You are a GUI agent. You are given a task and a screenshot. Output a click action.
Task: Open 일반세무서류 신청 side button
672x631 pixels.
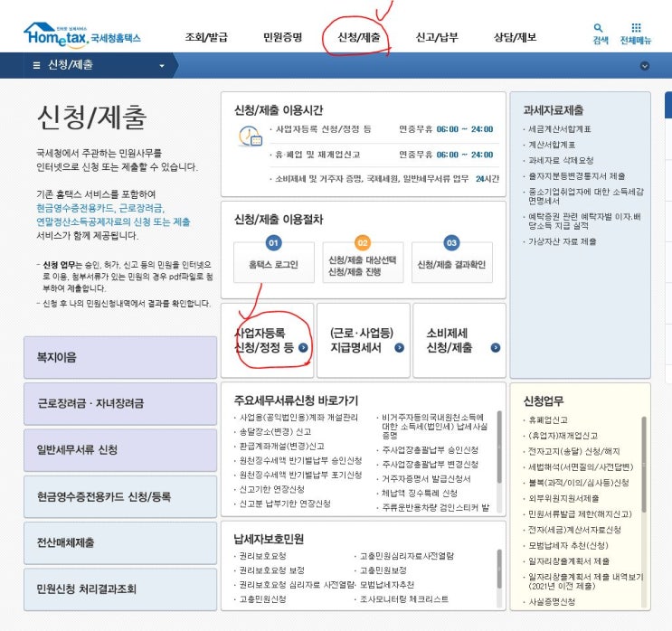(120, 450)
